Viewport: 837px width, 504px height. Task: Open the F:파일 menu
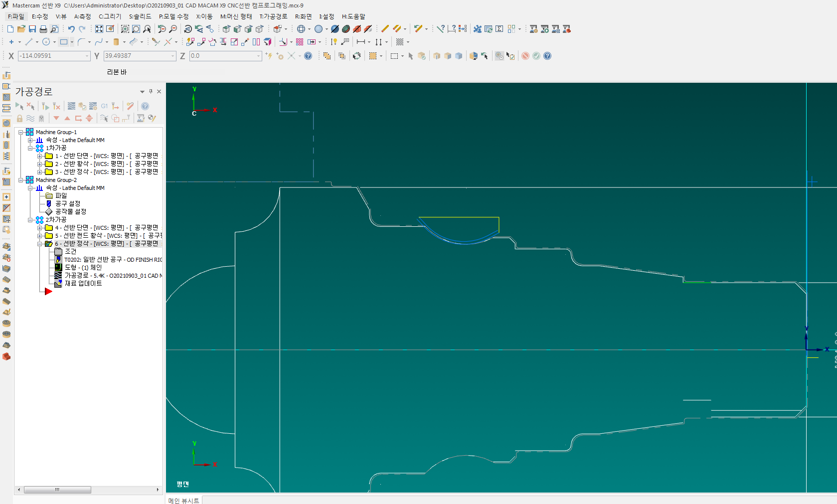(x=16, y=16)
